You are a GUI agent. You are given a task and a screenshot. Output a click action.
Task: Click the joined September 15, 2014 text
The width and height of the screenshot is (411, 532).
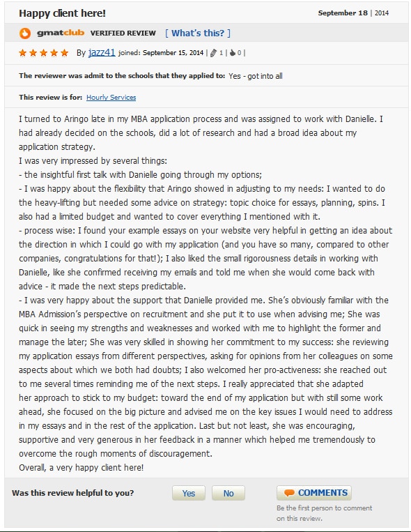click(x=161, y=53)
